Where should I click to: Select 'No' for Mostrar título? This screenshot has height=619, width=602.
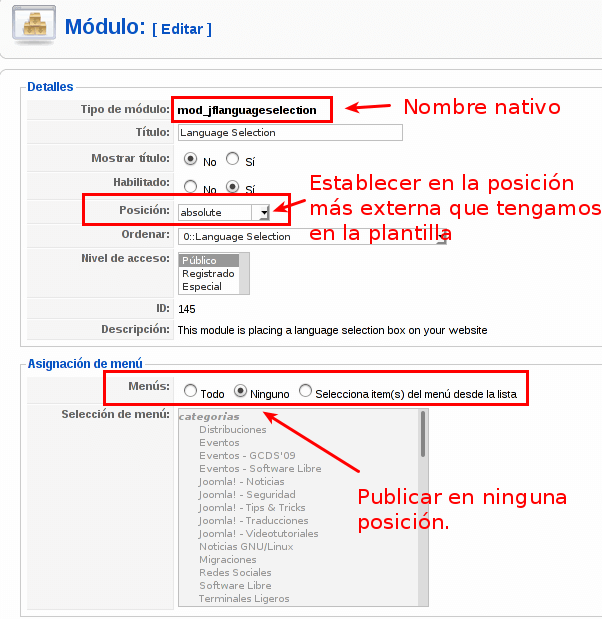(x=190, y=159)
